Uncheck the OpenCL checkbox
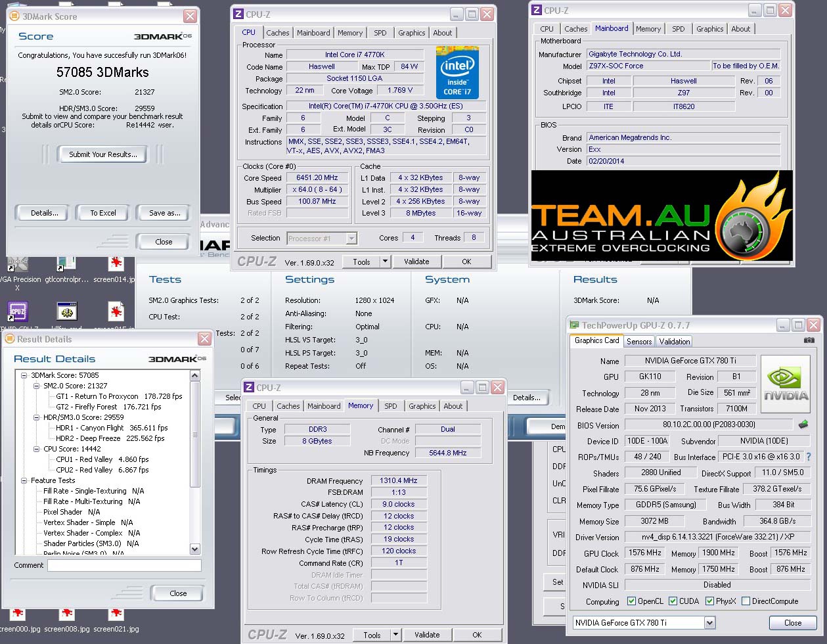The image size is (827, 644). click(631, 601)
